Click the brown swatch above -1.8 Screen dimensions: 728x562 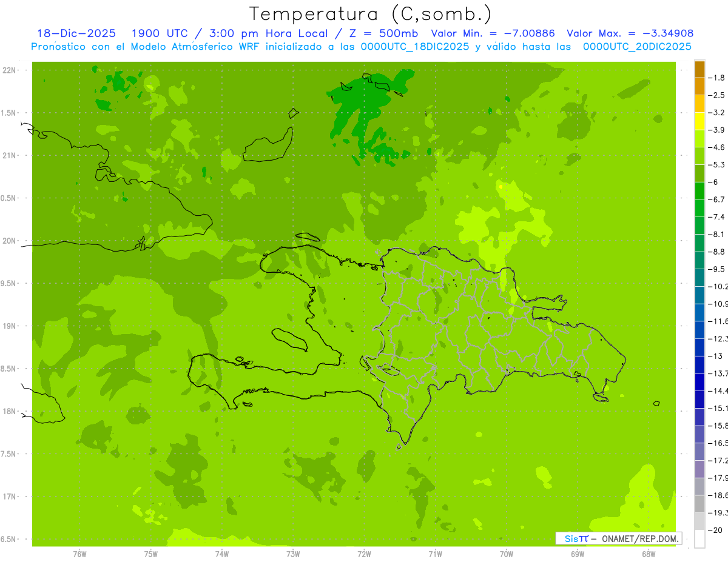tap(699, 69)
